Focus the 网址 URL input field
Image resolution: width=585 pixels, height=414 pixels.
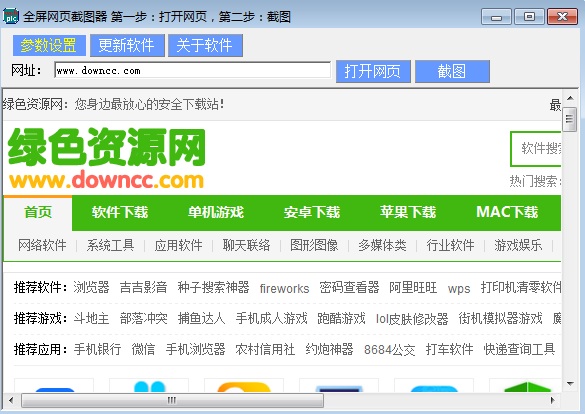[193, 70]
